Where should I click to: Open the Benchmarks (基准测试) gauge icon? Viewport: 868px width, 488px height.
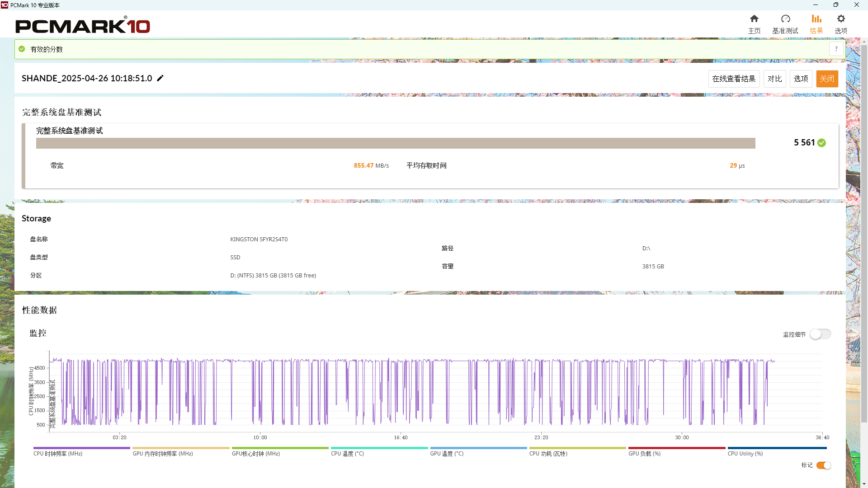[785, 19]
